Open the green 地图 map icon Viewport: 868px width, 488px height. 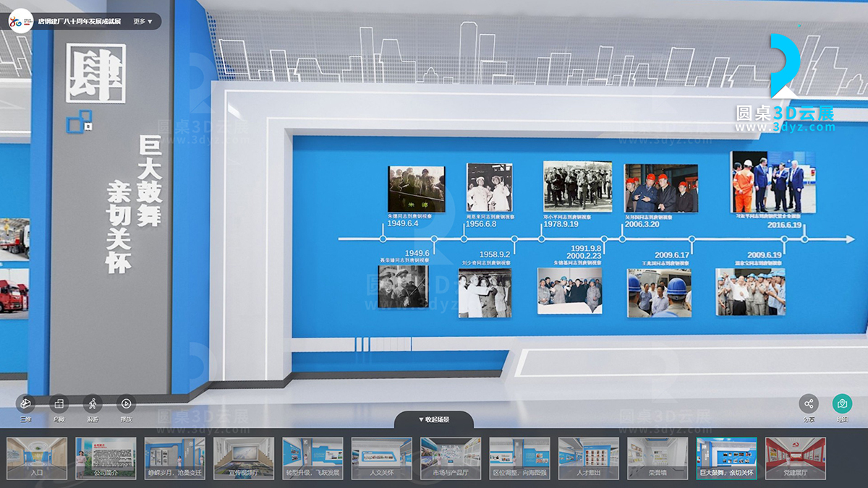(x=842, y=403)
